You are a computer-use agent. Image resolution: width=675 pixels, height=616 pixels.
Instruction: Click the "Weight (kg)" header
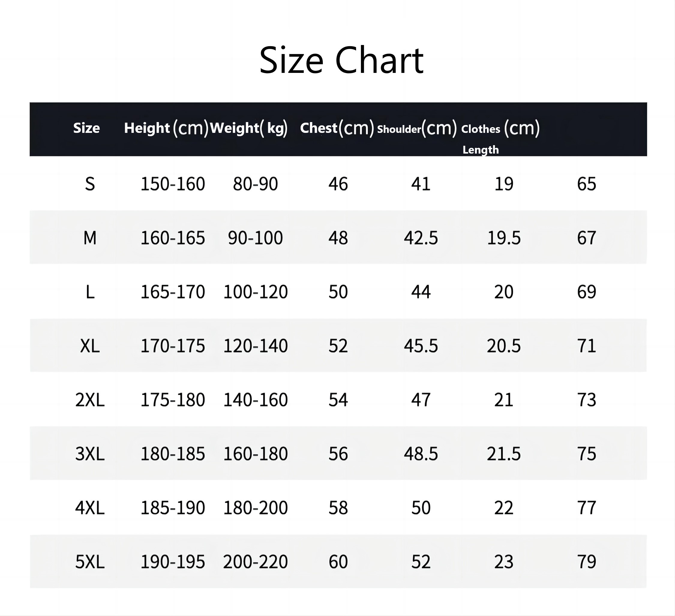coord(248,128)
